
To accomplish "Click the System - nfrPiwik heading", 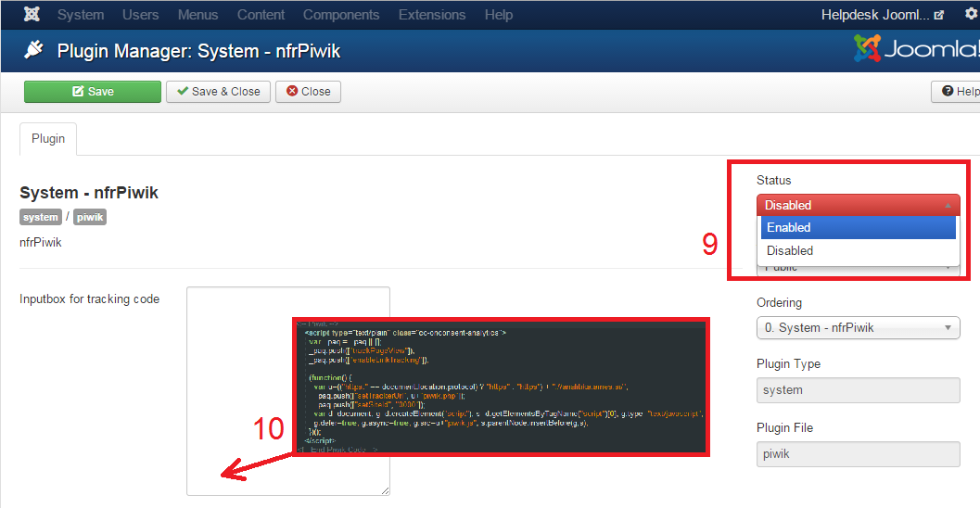I will click(x=89, y=193).
